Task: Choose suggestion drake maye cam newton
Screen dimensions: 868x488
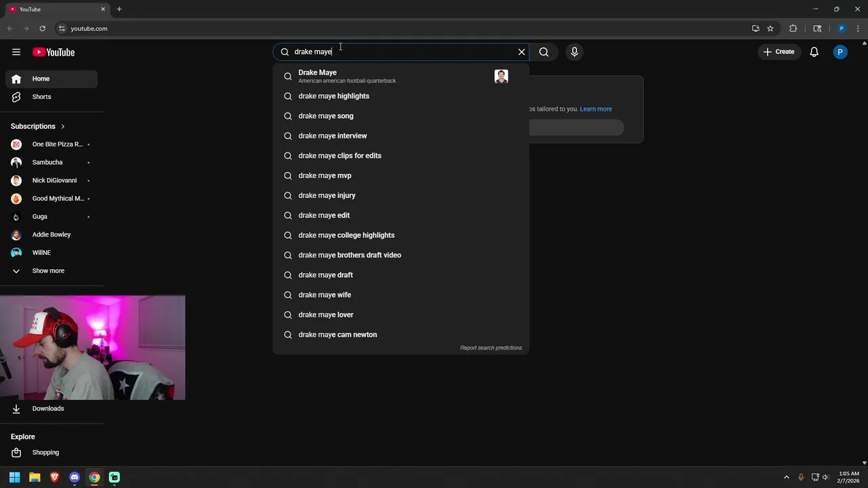Action: point(401,335)
